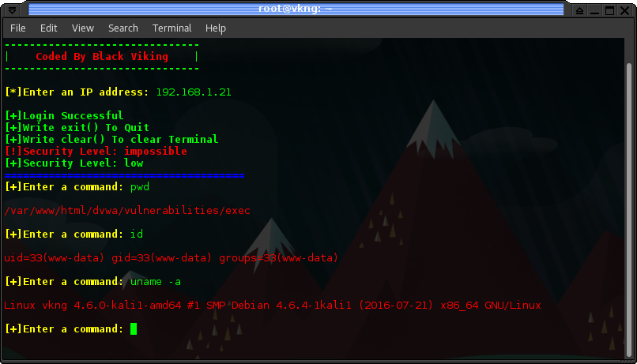
Task: Click the 'uname -a' command text
Action: pyautogui.click(x=156, y=282)
